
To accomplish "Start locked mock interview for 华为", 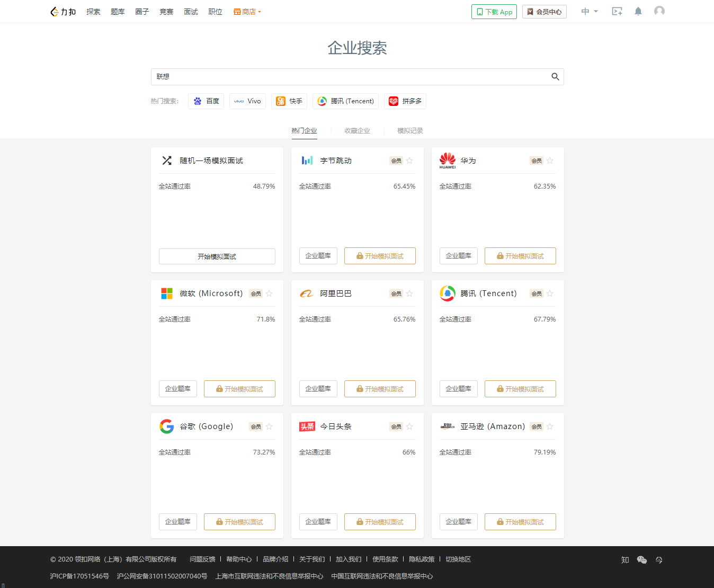I will 520,256.
